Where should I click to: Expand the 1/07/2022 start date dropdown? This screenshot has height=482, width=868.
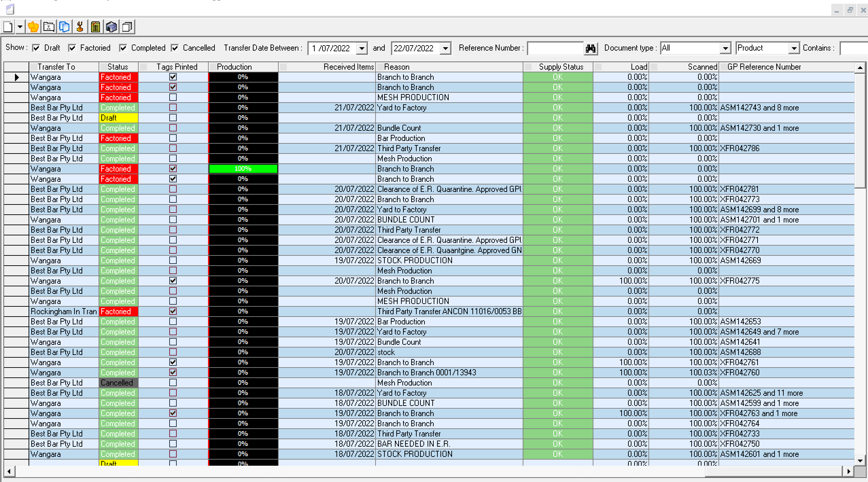[361, 48]
